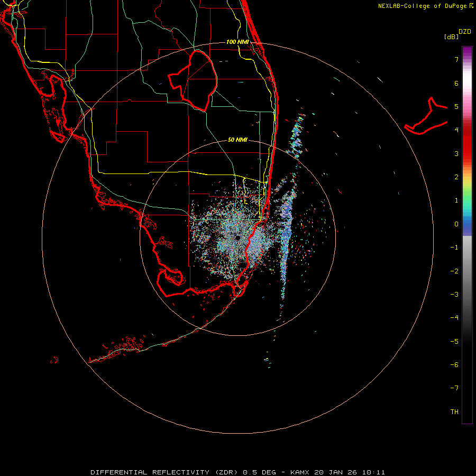Click the -3 value on the color scale
Image resolution: width=476 pixels, height=476 pixels.
454,295
